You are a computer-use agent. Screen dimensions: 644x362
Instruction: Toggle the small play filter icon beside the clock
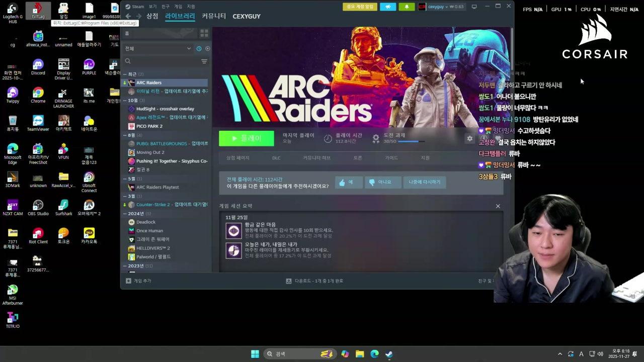pos(208,48)
